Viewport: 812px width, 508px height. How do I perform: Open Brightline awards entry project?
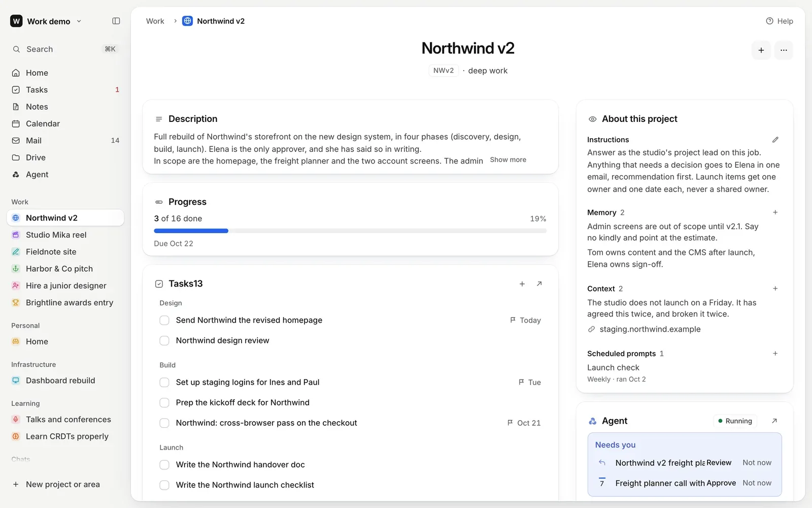(x=65, y=302)
